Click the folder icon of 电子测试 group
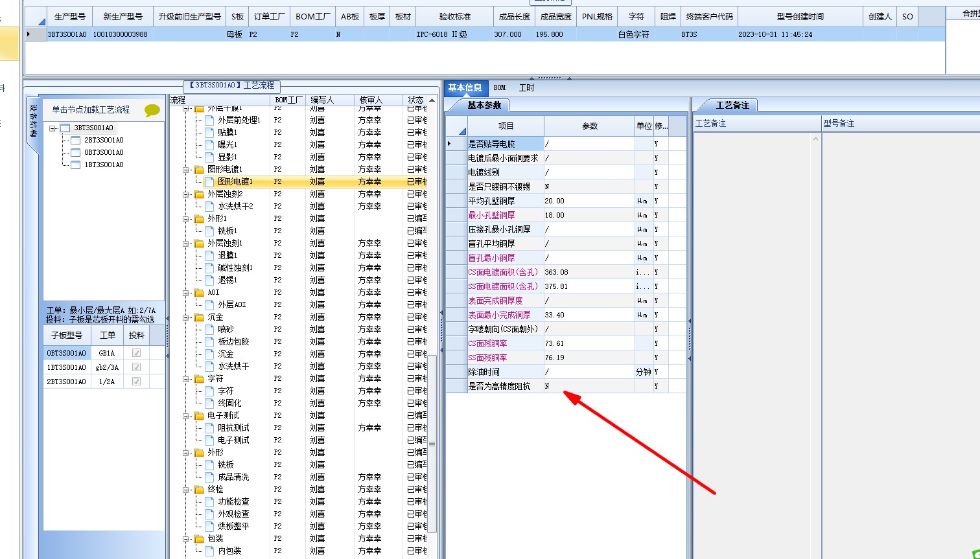This screenshot has height=559, width=980. coord(199,415)
